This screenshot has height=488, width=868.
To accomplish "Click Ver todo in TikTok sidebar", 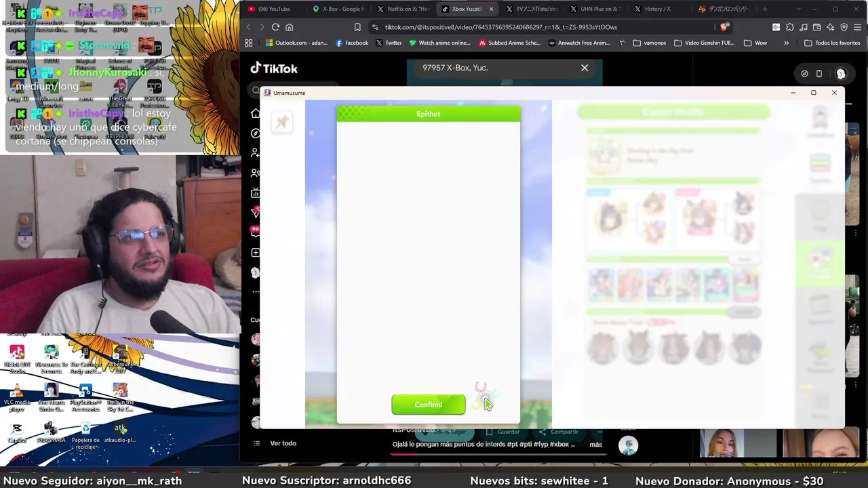I will pos(283,443).
